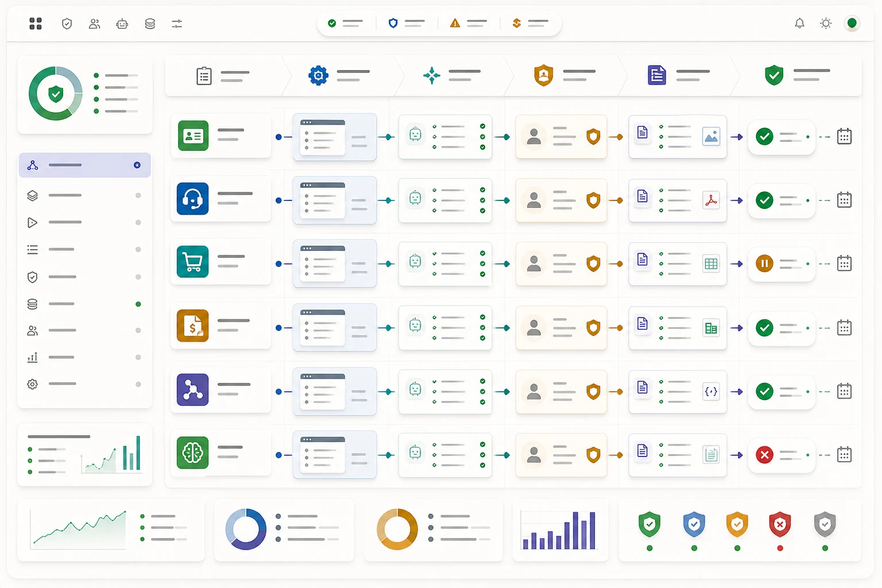Open the users icon in top toolbar
This screenshot has width=882, height=588.
tap(95, 24)
